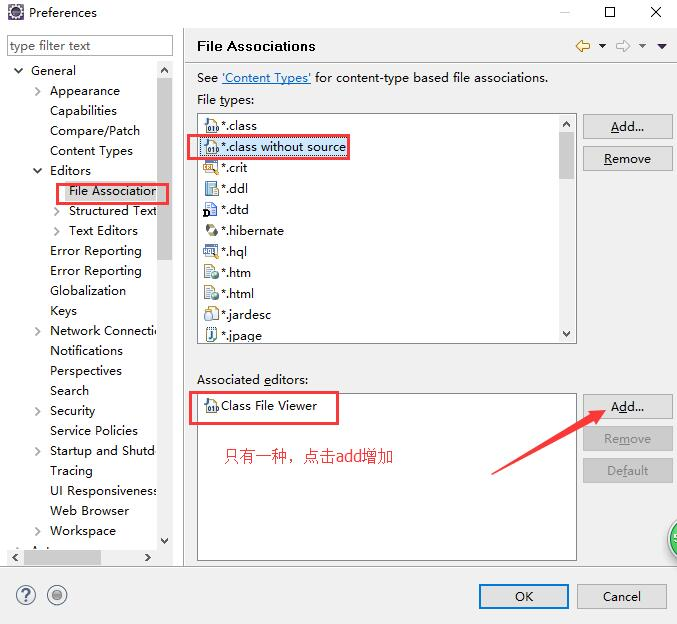This screenshot has width=677, height=624.
Task: Select the Class File Viewer editor icon
Action: pyautogui.click(x=211, y=406)
